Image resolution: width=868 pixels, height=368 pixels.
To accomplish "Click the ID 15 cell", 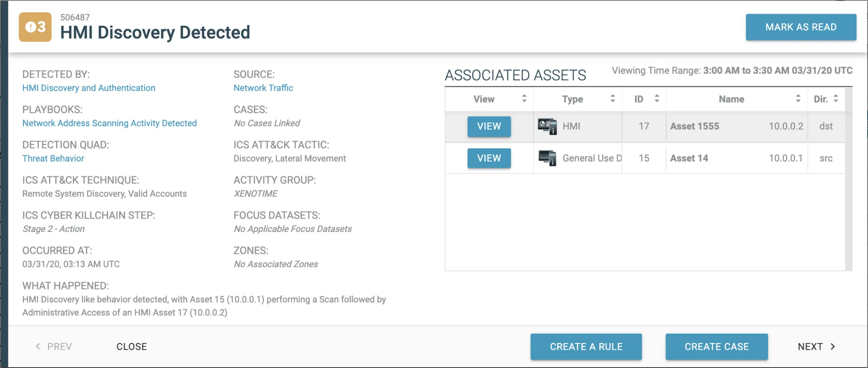I will click(x=644, y=158).
